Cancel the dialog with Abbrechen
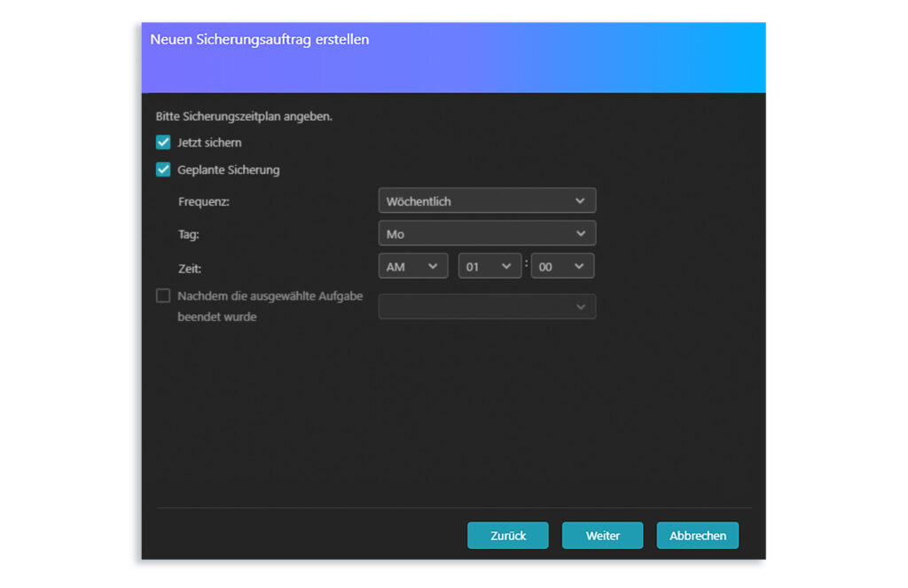The width and height of the screenshot is (908, 588). click(x=697, y=536)
